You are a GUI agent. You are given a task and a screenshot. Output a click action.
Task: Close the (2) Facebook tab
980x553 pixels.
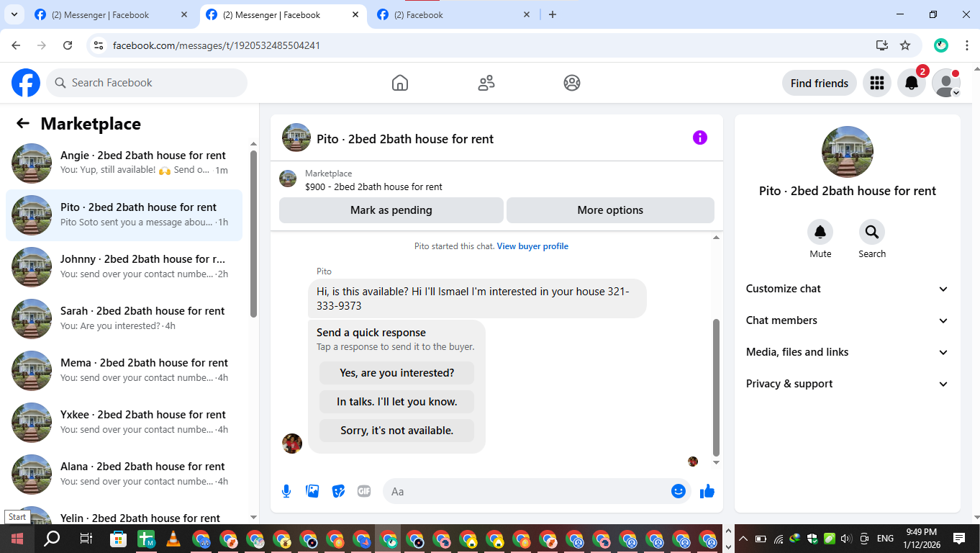coord(527,14)
